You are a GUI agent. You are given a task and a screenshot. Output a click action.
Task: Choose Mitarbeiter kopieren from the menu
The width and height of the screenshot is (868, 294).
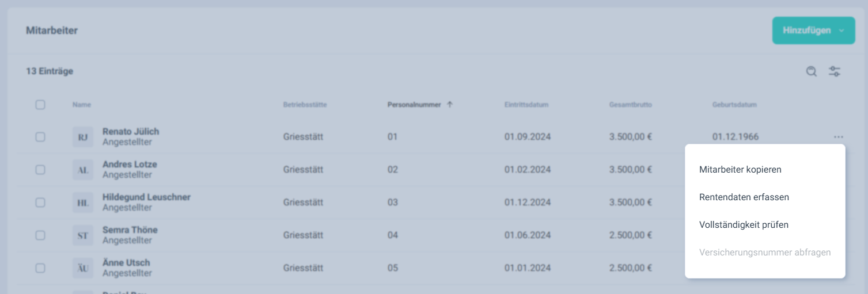coord(740,170)
